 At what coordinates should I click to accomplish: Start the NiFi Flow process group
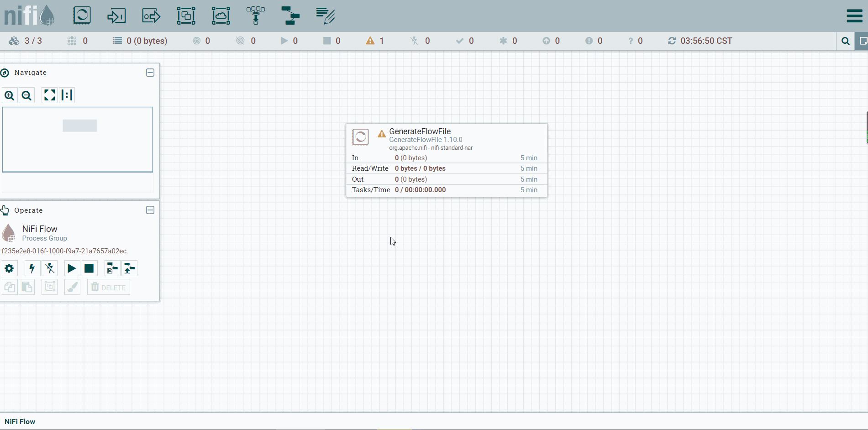[72, 268]
